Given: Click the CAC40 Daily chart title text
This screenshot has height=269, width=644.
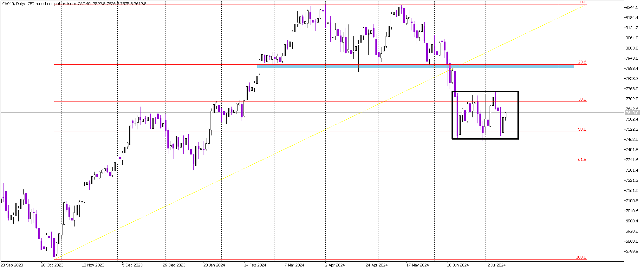Looking at the screenshot, I should click(x=74, y=4).
